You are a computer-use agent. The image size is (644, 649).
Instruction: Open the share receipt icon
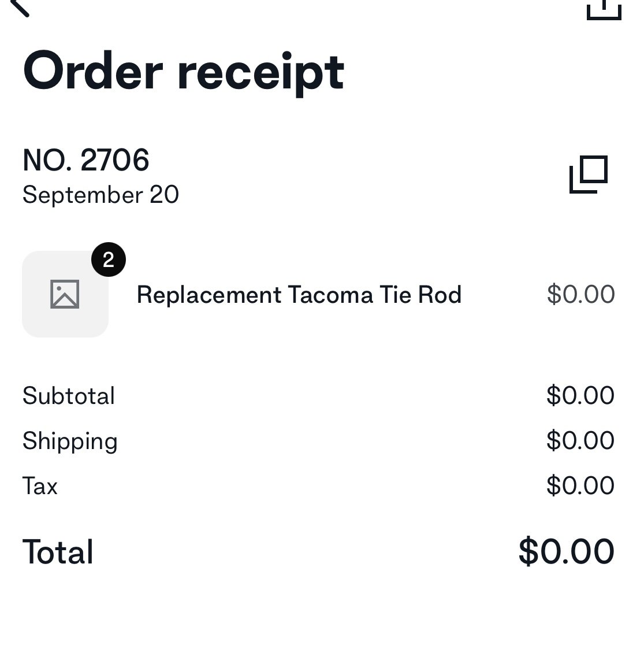point(604,10)
